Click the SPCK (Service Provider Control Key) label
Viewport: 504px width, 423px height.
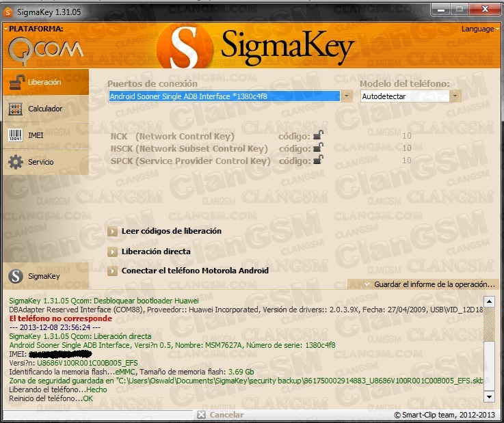point(190,161)
